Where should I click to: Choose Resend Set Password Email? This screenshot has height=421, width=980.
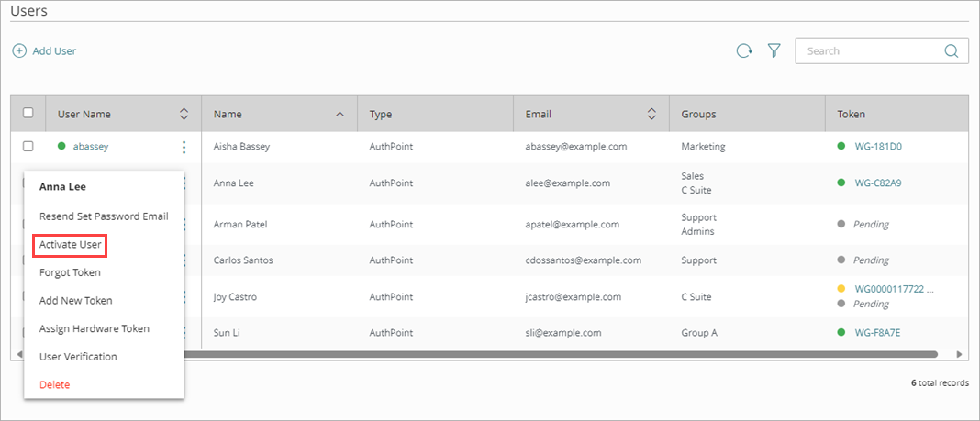click(x=104, y=216)
